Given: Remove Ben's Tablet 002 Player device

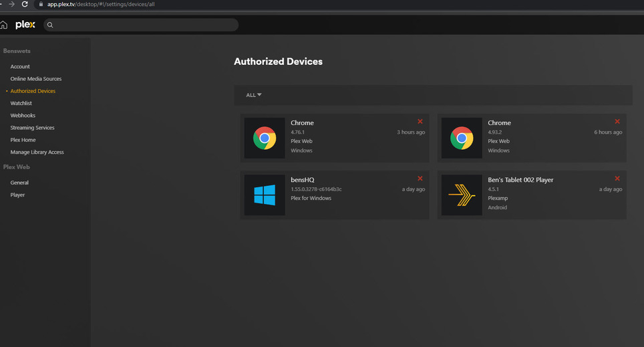Looking at the screenshot, I should (617, 179).
